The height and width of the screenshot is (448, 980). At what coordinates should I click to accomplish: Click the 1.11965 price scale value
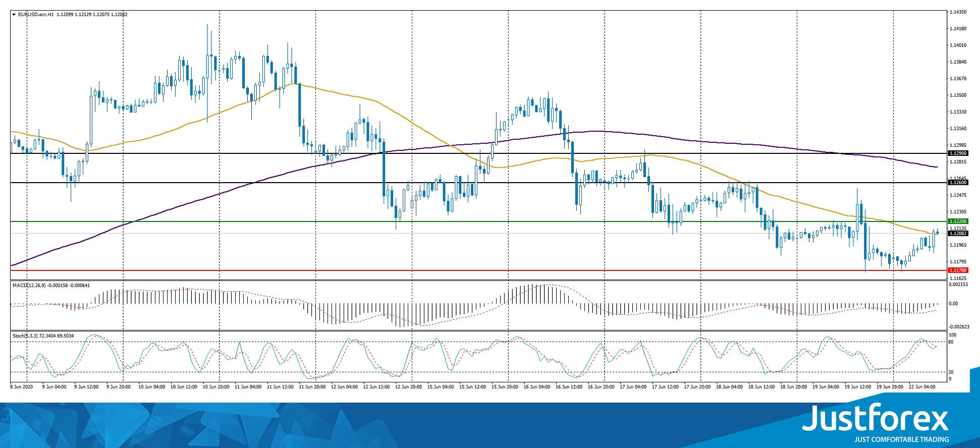[958, 245]
